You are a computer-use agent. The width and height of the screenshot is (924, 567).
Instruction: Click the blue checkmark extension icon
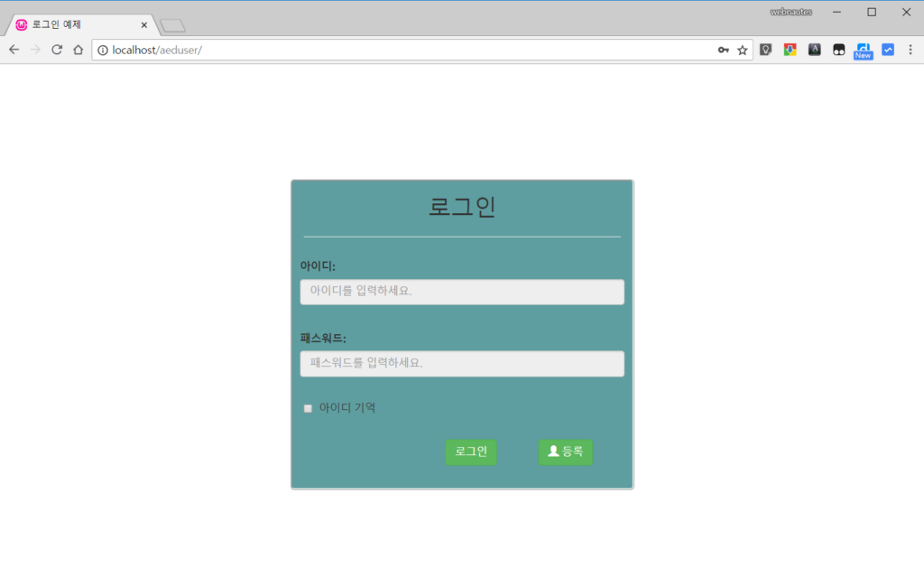coord(887,50)
